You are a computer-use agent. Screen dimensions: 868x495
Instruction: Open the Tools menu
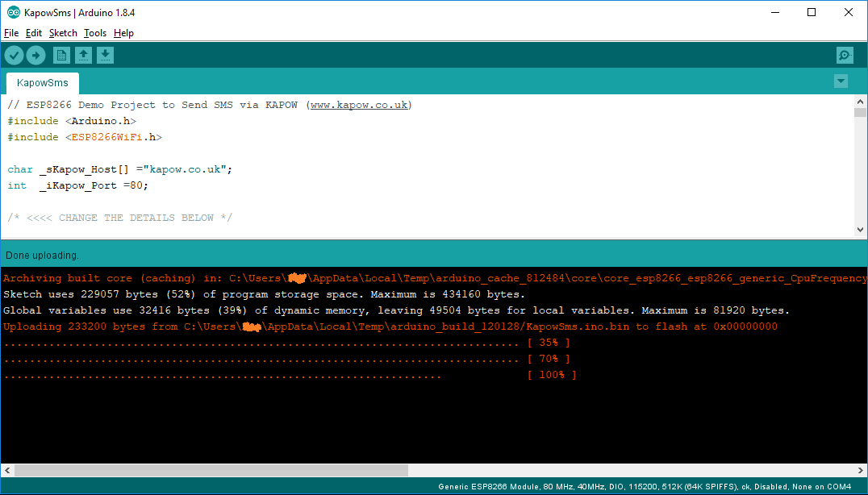pos(94,33)
